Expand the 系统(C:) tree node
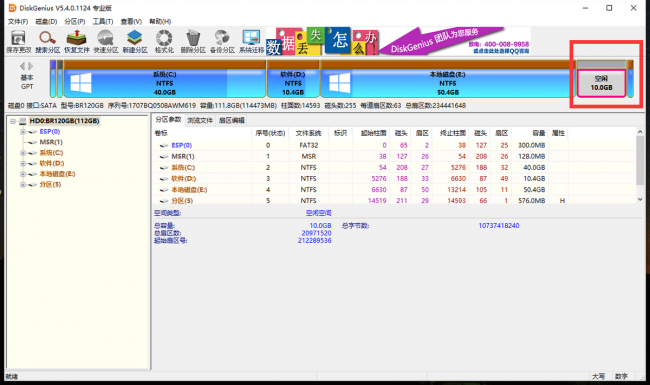Screen dimensions: 650x385 [23, 153]
